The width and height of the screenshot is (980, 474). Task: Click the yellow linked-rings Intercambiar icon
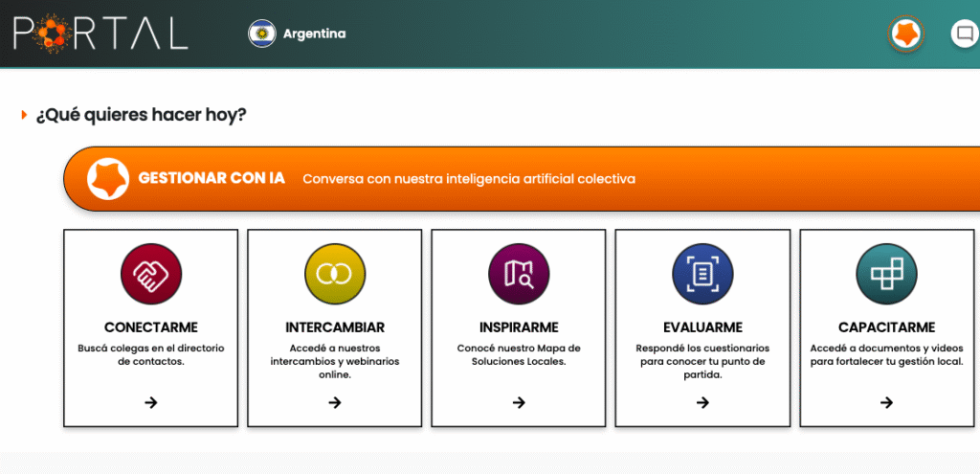[334, 275]
